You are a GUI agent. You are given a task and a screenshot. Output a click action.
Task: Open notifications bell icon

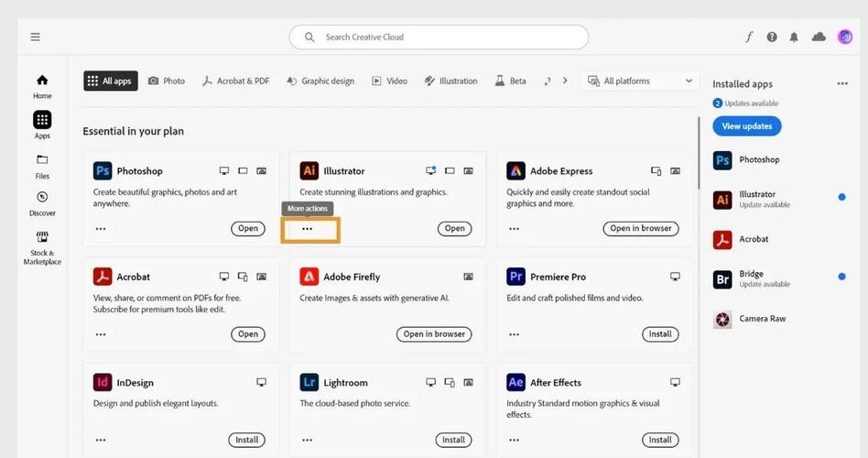(794, 37)
